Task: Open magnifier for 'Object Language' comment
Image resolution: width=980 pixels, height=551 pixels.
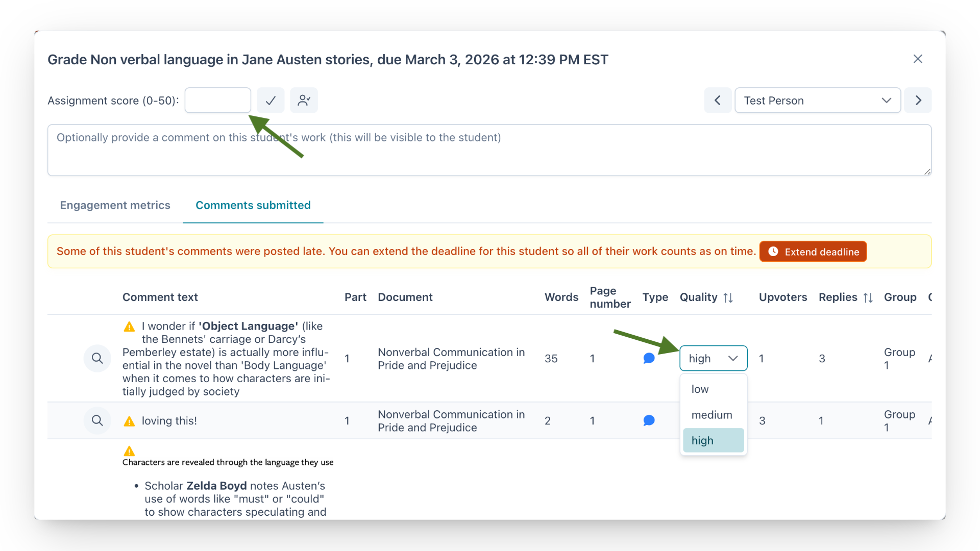Action: (x=97, y=358)
